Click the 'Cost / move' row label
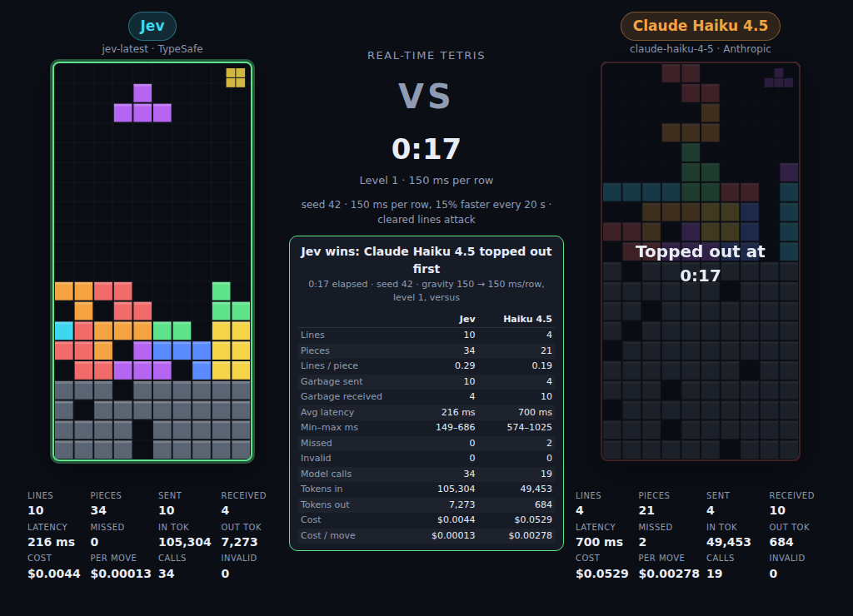This screenshot has width=853, height=616. (x=327, y=535)
